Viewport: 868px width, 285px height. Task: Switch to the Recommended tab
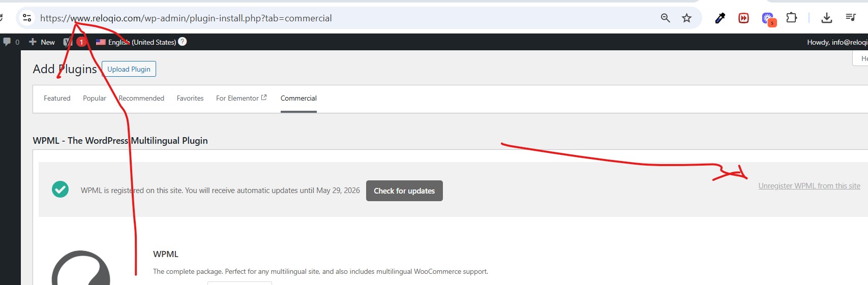coord(141,98)
